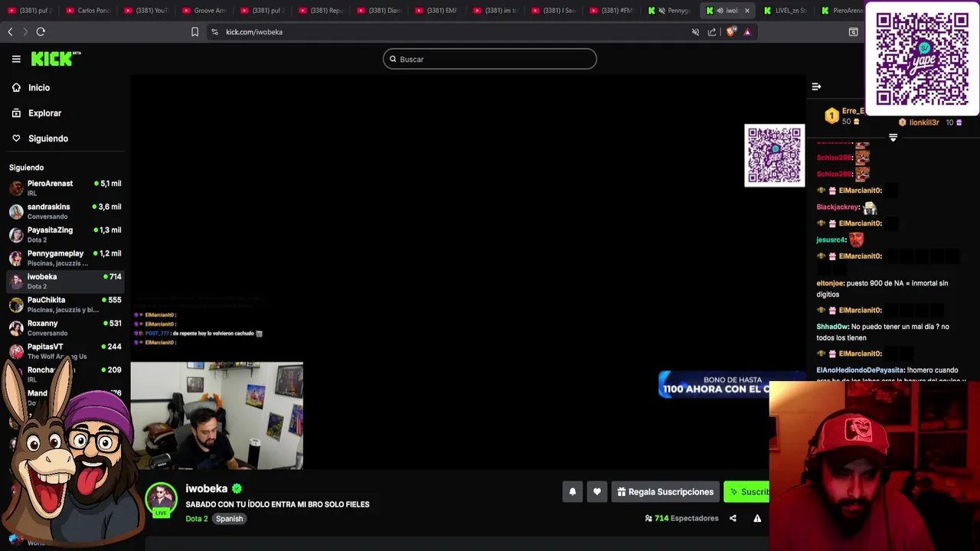Click Shhad0w username in chat
This screenshot has height=551, width=980.
(x=832, y=327)
